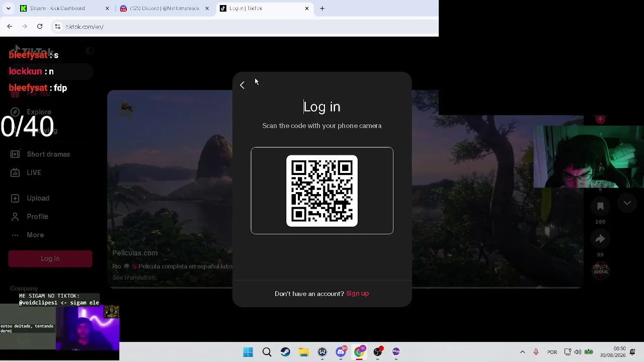This screenshot has height=362, width=644.
Task: Open LIVE in the TikTok sidebar
Action: 34,172
